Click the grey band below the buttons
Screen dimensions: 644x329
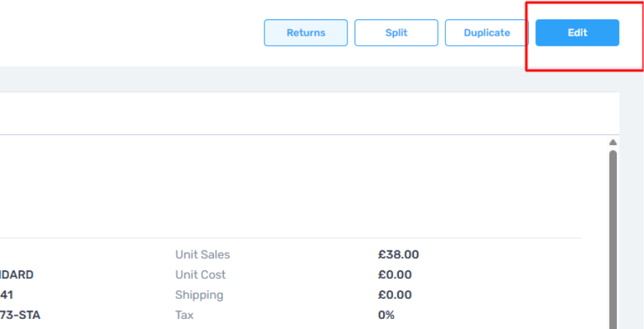pyautogui.click(x=286, y=79)
